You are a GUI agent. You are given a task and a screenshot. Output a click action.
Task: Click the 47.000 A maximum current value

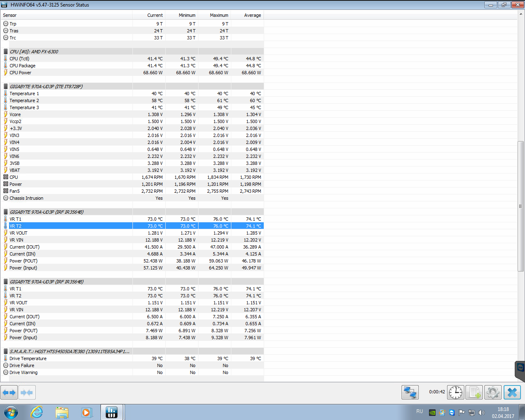(x=219, y=247)
